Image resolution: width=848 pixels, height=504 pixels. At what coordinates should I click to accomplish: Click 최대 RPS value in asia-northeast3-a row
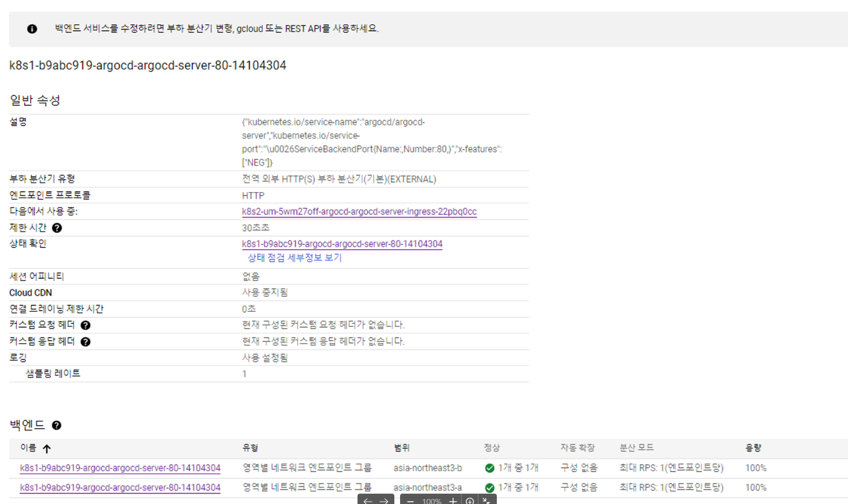[x=671, y=487]
